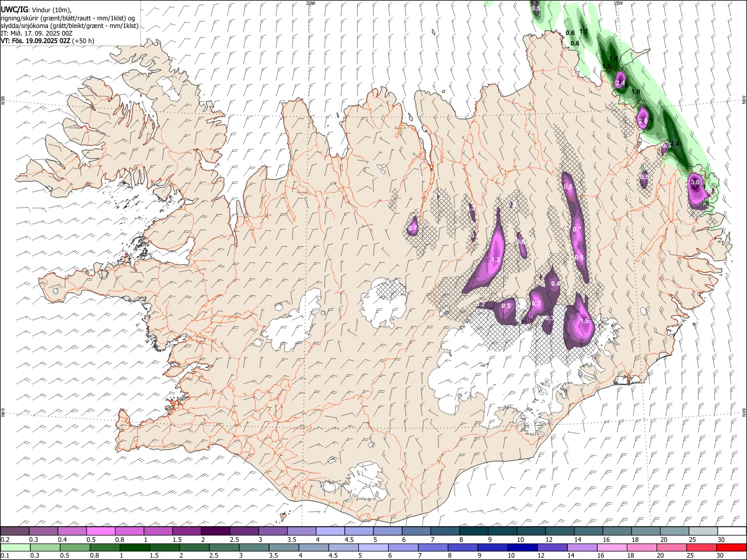
Task: Click the '20W' longitude label
Action: pyautogui.click(x=310, y=3)
